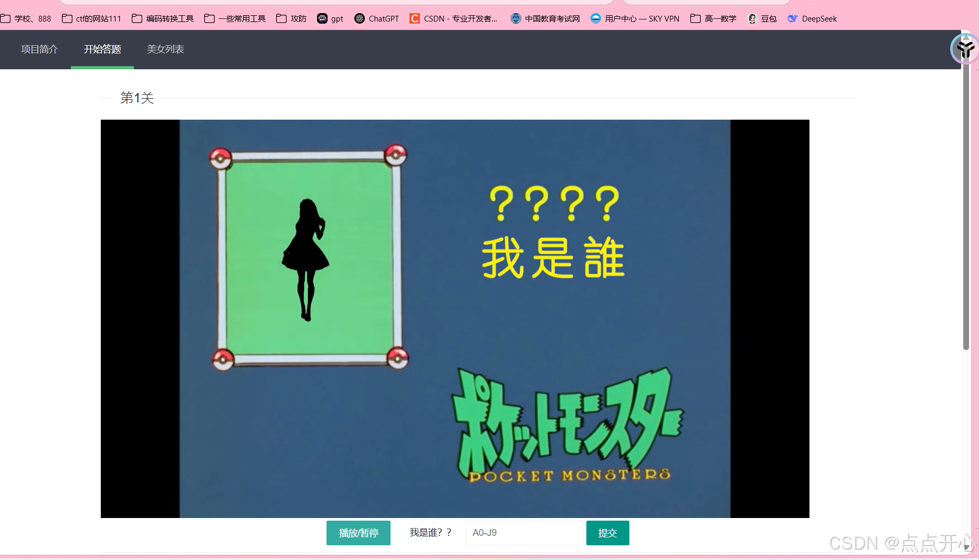Screen dimensions: 979x560
Task: Open the 编码转换工具 bookmark folder
Action: coord(163,18)
